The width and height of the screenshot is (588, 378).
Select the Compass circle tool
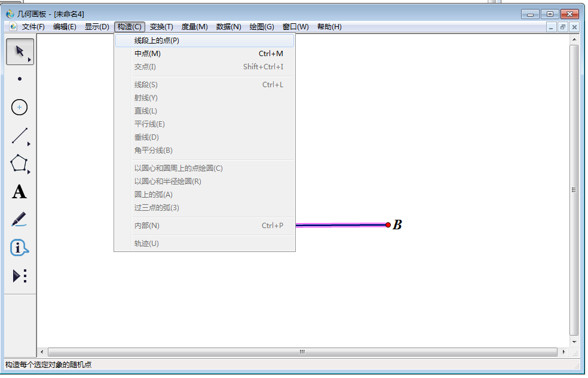click(x=19, y=107)
